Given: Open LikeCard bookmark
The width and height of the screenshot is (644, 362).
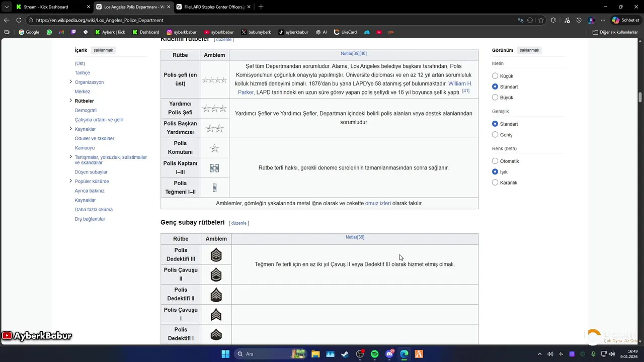Looking at the screenshot, I should 345,32.
